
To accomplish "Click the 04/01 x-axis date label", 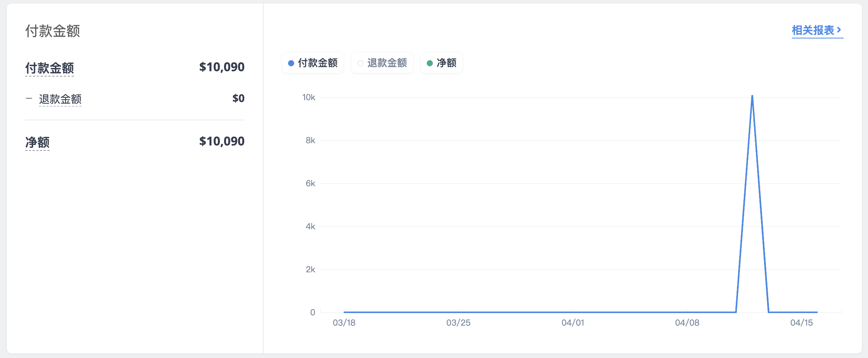I will click(573, 323).
